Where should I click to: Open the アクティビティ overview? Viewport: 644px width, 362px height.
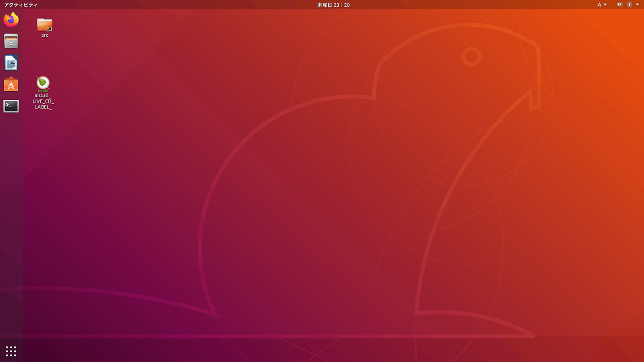pos(21,5)
